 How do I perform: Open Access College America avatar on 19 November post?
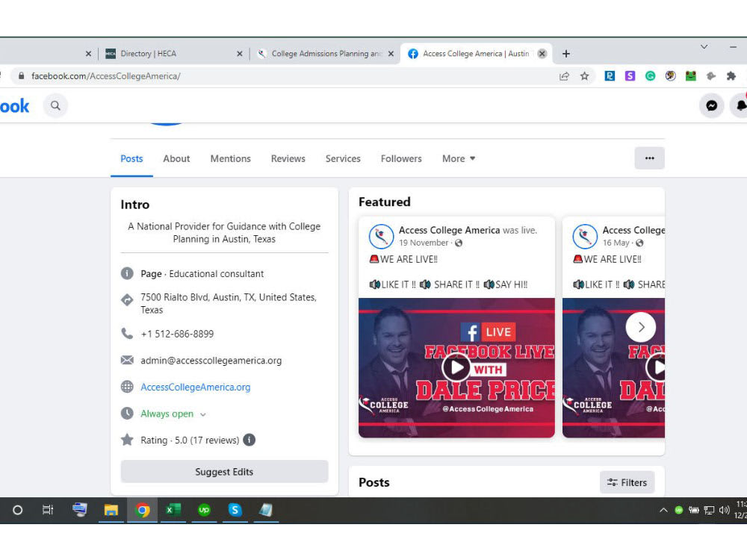[381, 236]
